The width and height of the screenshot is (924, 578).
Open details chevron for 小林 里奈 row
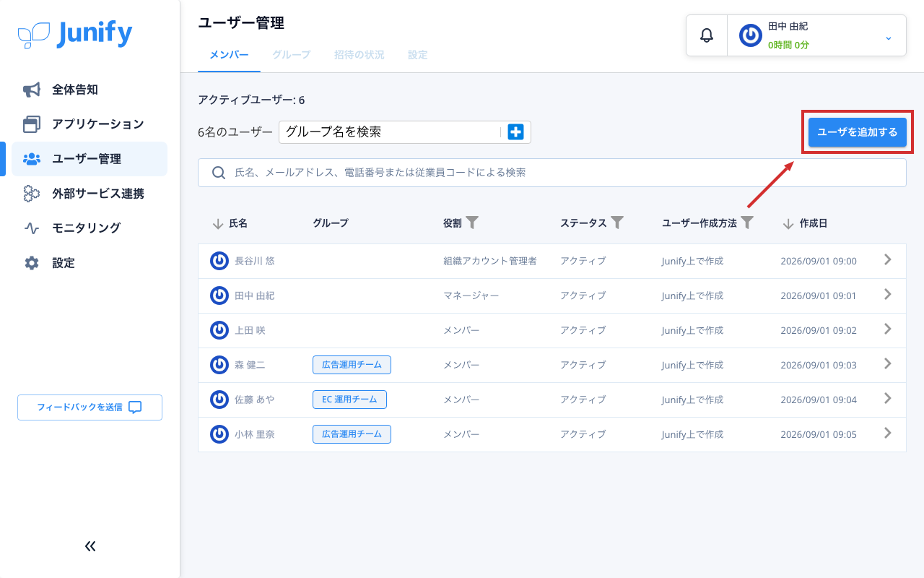click(888, 433)
